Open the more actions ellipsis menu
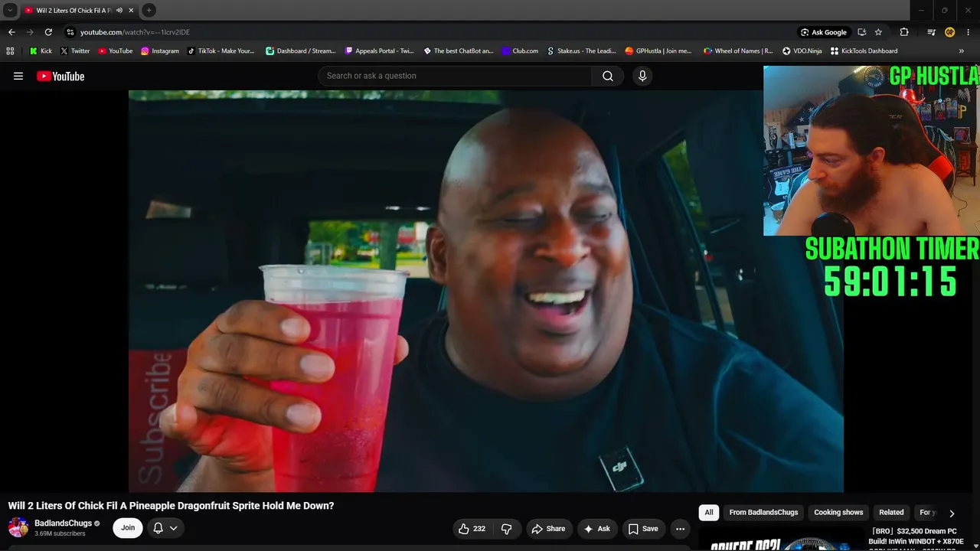The height and width of the screenshot is (551, 980). point(680,529)
